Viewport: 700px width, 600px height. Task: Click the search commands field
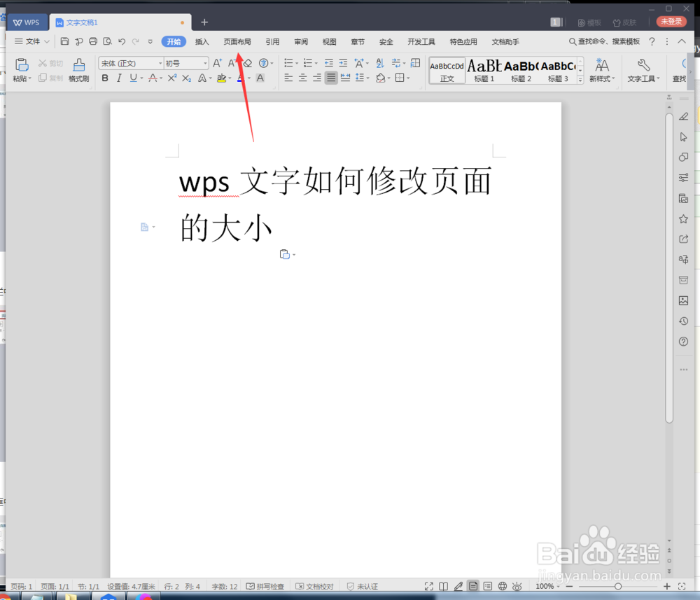[605, 41]
